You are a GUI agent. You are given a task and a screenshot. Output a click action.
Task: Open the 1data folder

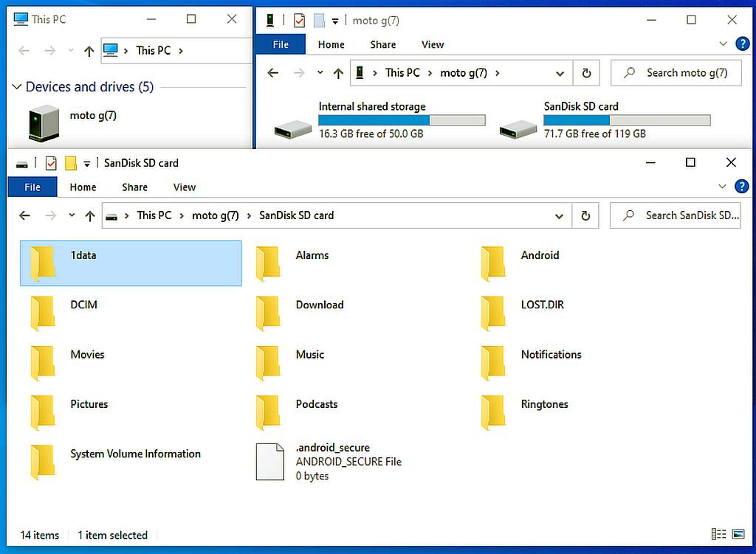(x=131, y=263)
